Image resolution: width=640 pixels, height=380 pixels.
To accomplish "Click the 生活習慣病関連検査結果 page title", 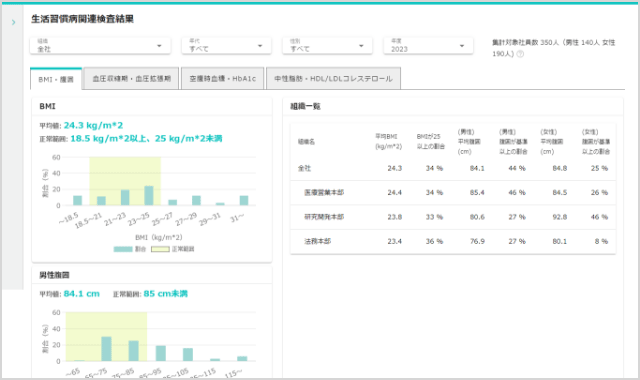I will [82, 19].
